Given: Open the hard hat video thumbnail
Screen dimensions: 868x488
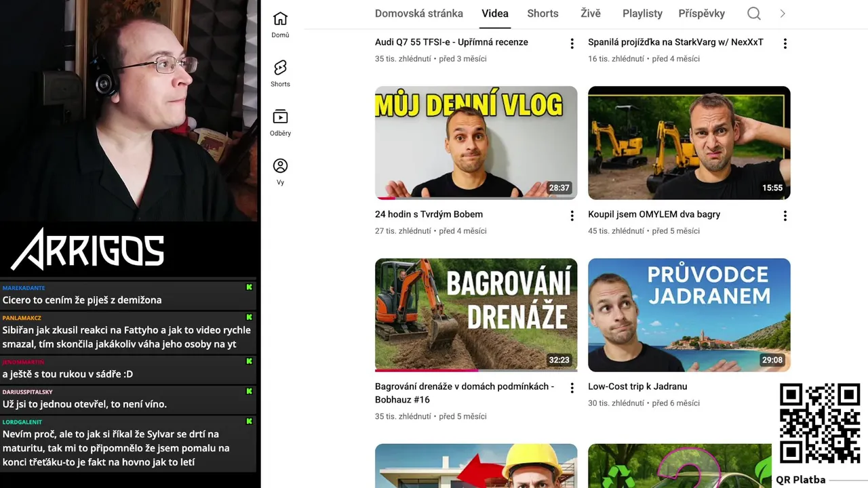Looking at the screenshot, I should point(476,466).
